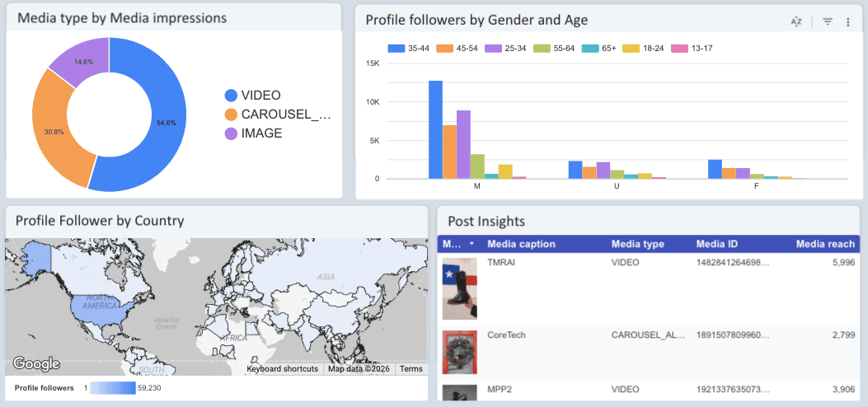Screen dimensions: 868x407
Task: Click the M category axis label
Action: [x=476, y=186]
